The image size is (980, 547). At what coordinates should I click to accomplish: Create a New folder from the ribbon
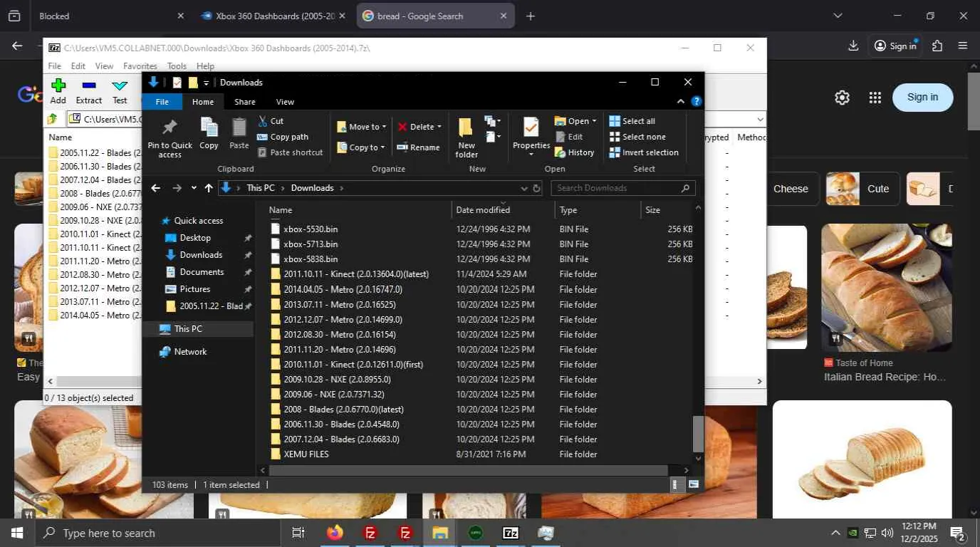[x=466, y=138]
